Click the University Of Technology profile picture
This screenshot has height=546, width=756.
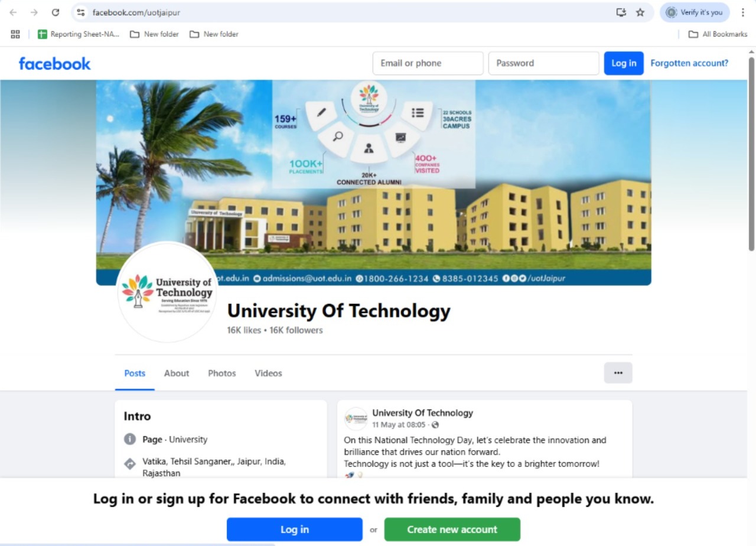(168, 292)
